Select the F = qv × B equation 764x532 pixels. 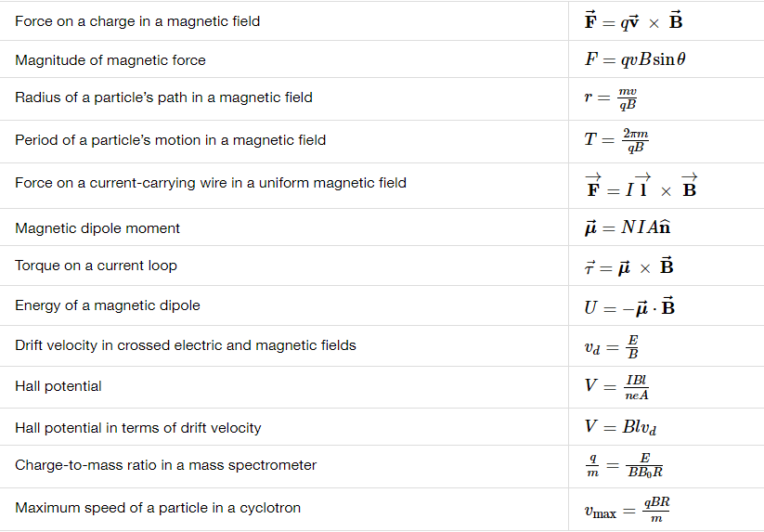[x=633, y=21]
